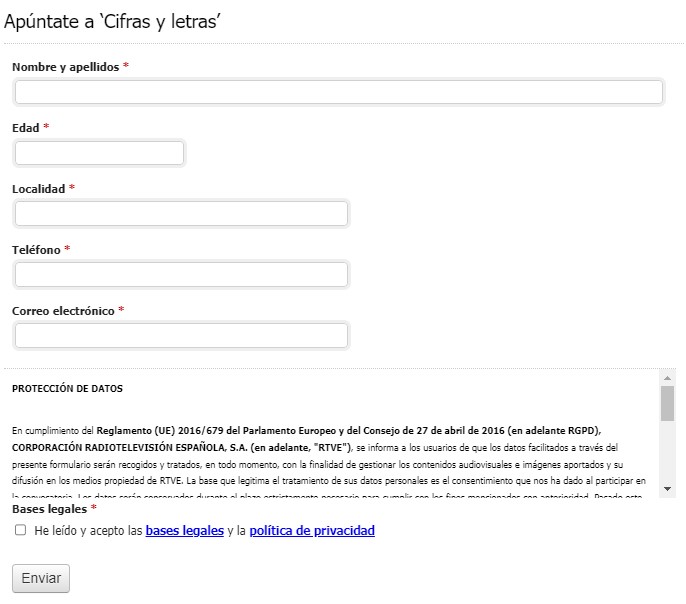Select the Localidad text field
Viewport: 686px width, 604px height.
[181, 214]
